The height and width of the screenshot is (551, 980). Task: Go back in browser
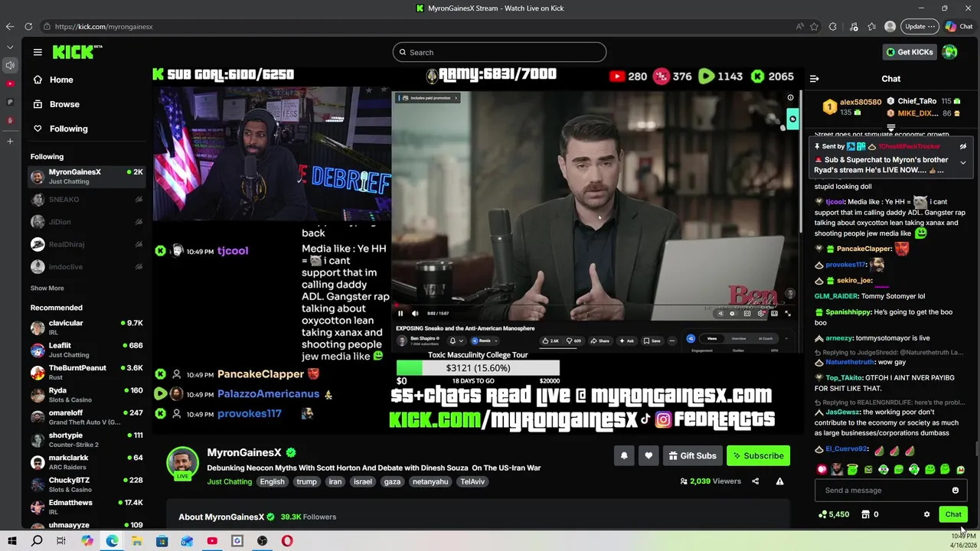[9, 26]
